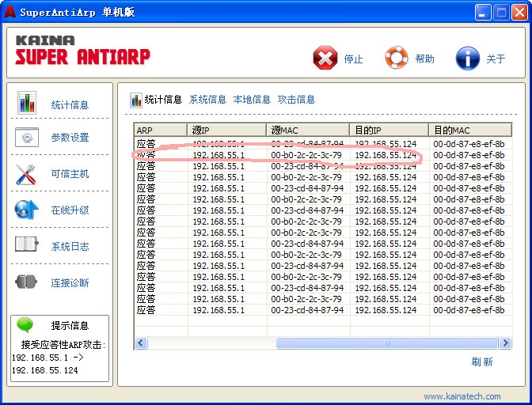
Task: Switch to the 攻击信息 tab
Action: (x=296, y=100)
